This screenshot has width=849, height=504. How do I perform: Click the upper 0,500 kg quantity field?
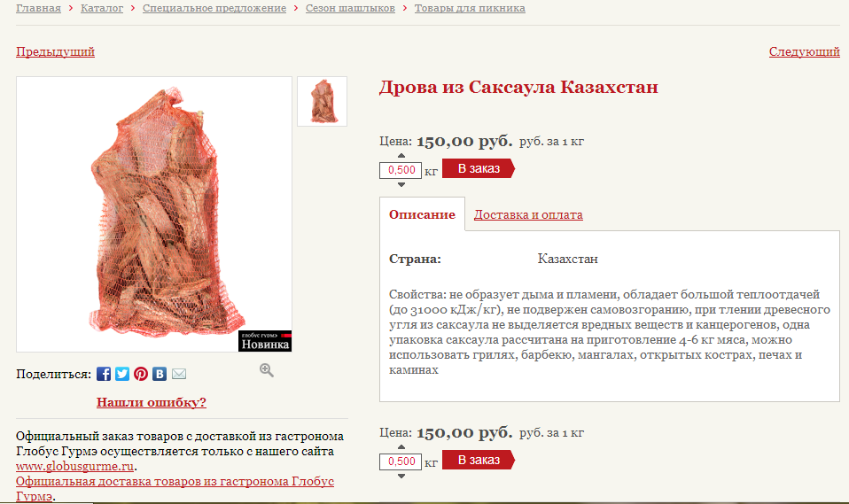point(401,170)
